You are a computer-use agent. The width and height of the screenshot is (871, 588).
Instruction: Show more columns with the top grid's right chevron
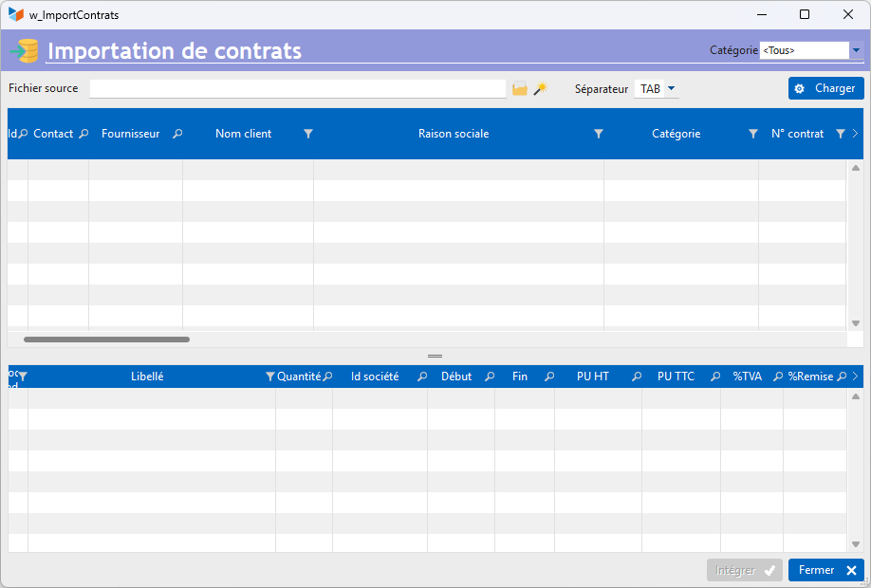click(x=855, y=134)
